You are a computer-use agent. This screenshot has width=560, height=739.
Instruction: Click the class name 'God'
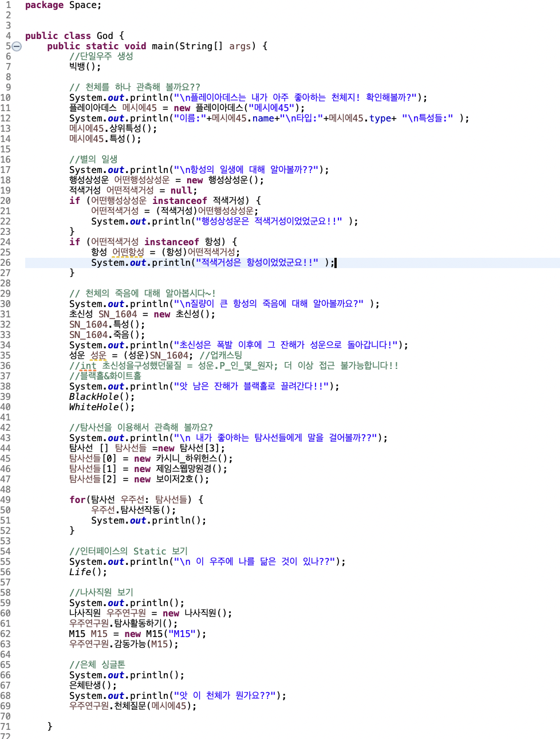click(x=105, y=36)
